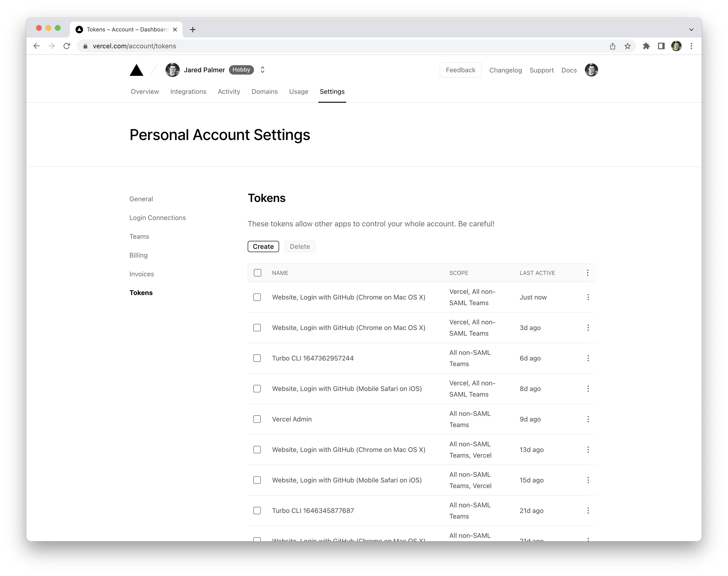The width and height of the screenshot is (728, 576).
Task: Open the Docs link
Action: coord(569,70)
